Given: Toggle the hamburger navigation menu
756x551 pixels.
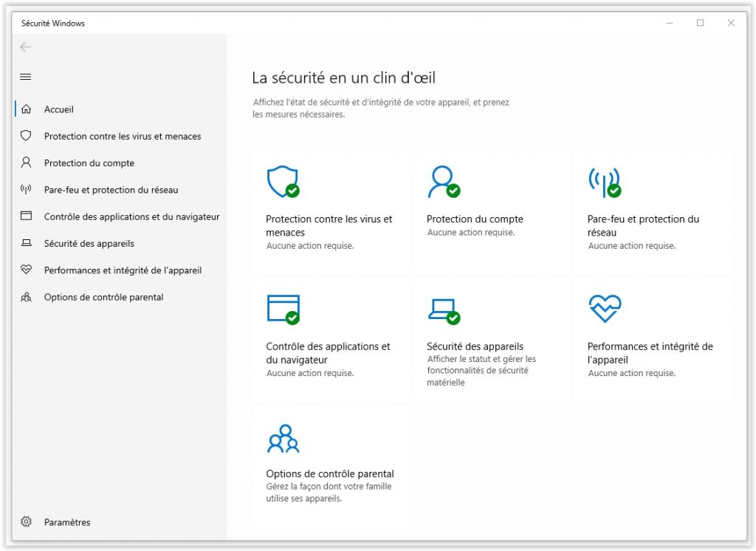Looking at the screenshot, I should pos(26,77).
